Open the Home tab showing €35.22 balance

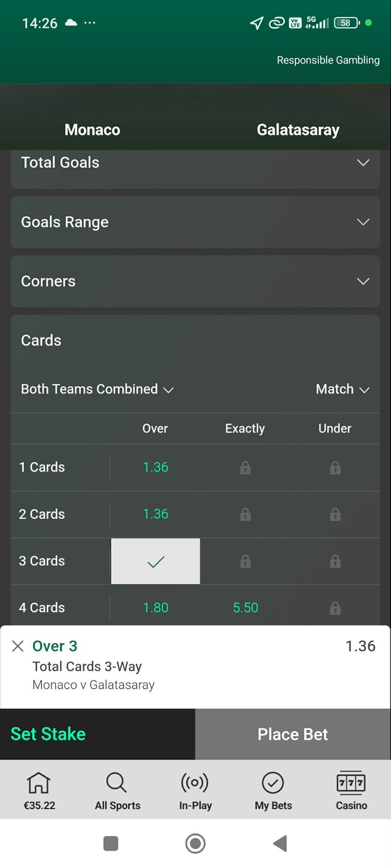(x=39, y=790)
